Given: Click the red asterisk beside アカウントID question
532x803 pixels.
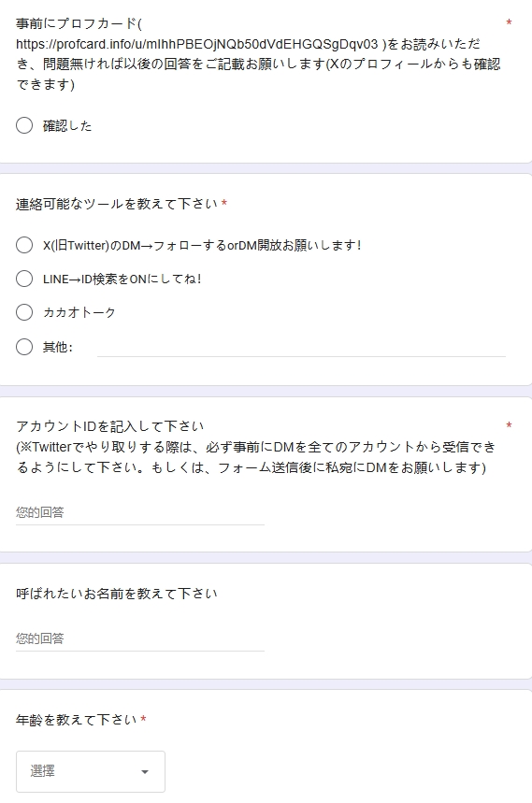Looking at the screenshot, I should (x=509, y=426).
